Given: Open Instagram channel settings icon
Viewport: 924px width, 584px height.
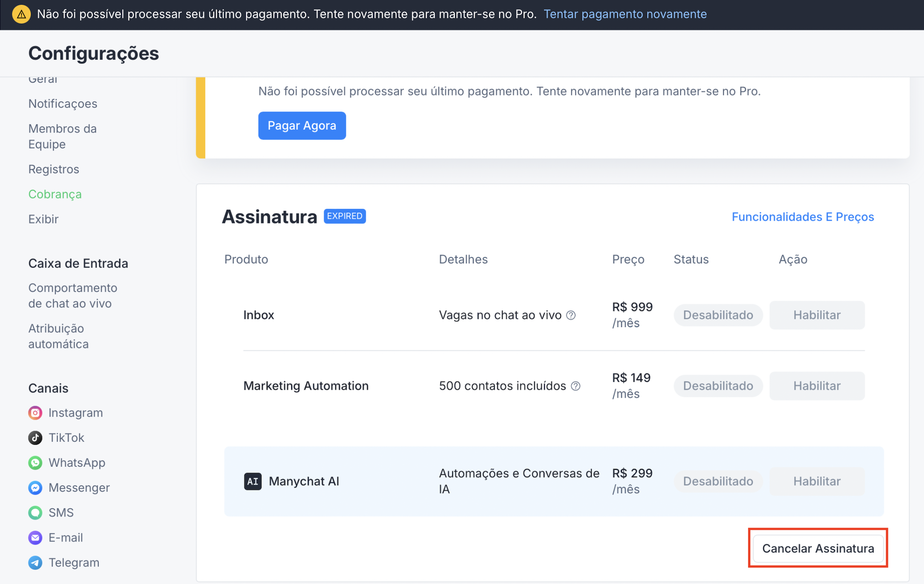Looking at the screenshot, I should coord(35,413).
